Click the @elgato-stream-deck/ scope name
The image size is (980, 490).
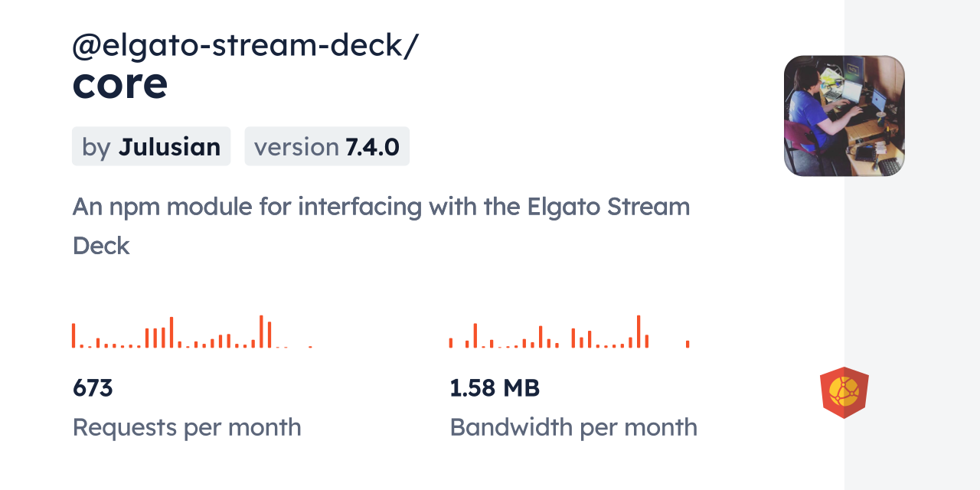click(x=245, y=46)
